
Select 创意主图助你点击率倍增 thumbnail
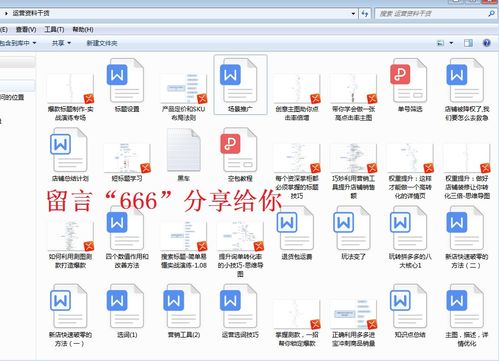297,89
